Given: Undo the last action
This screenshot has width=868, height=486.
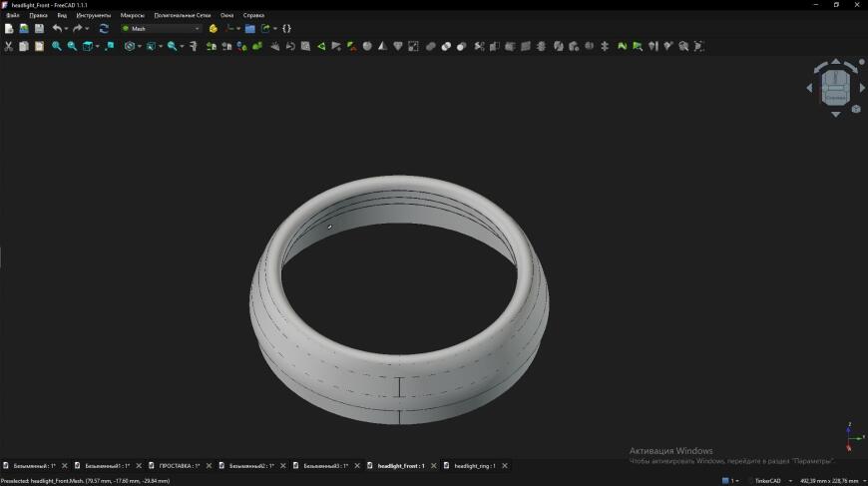Looking at the screenshot, I should pyautogui.click(x=57, y=28).
